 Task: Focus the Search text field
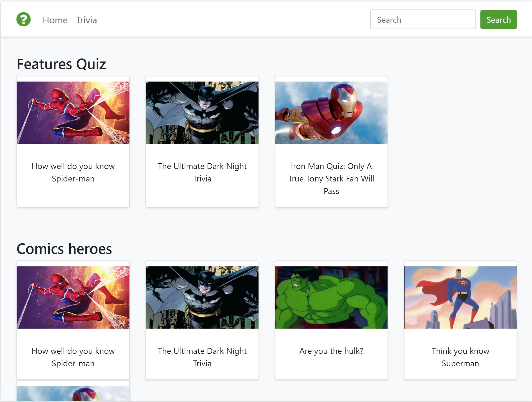[423, 19]
